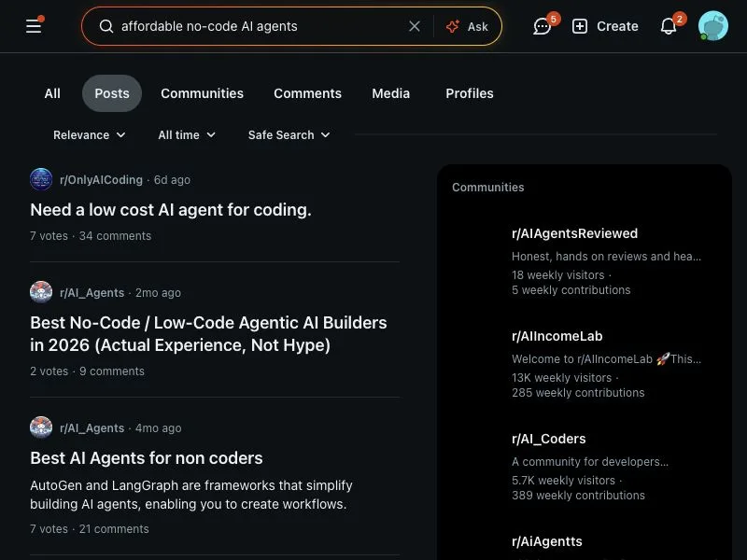
Task: Select the Posts tab
Action: [112, 93]
